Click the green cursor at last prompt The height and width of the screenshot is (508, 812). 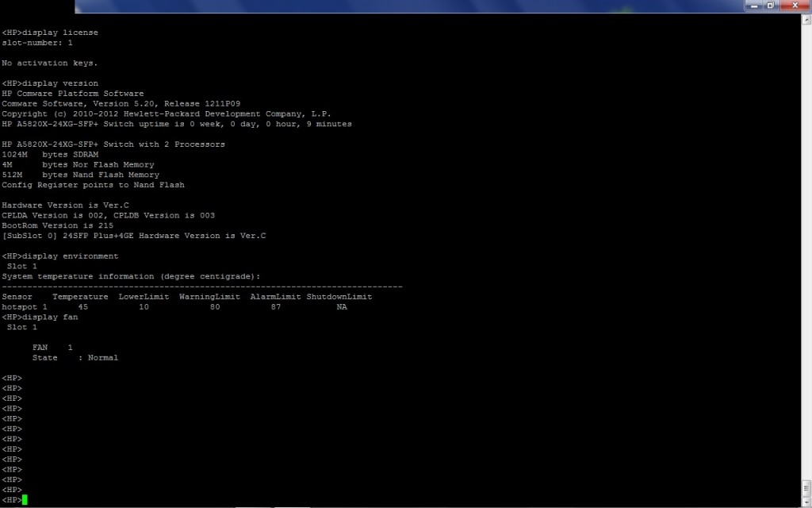[25, 500]
